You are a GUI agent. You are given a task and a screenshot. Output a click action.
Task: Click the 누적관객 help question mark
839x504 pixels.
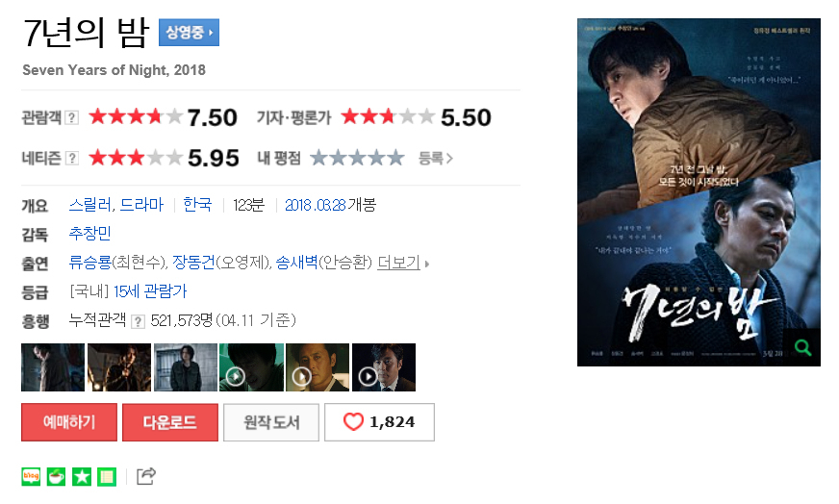(x=138, y=321)
